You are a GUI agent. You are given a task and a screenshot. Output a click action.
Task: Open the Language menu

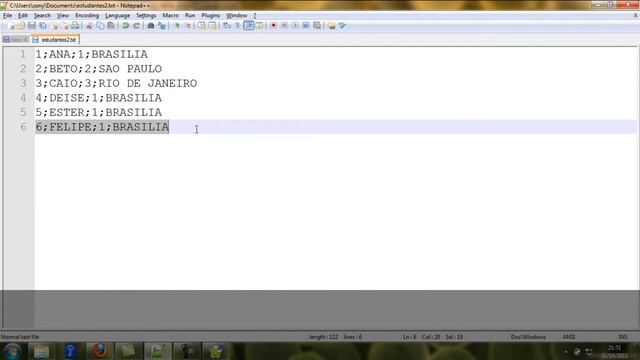118,16
